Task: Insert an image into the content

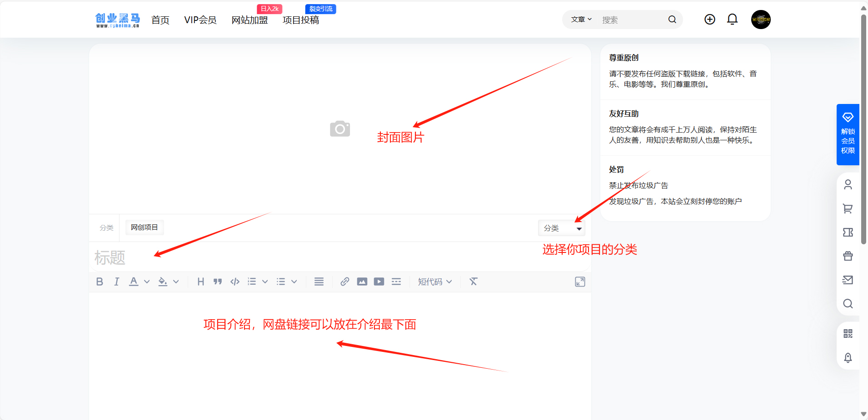Action: [361, 282]
